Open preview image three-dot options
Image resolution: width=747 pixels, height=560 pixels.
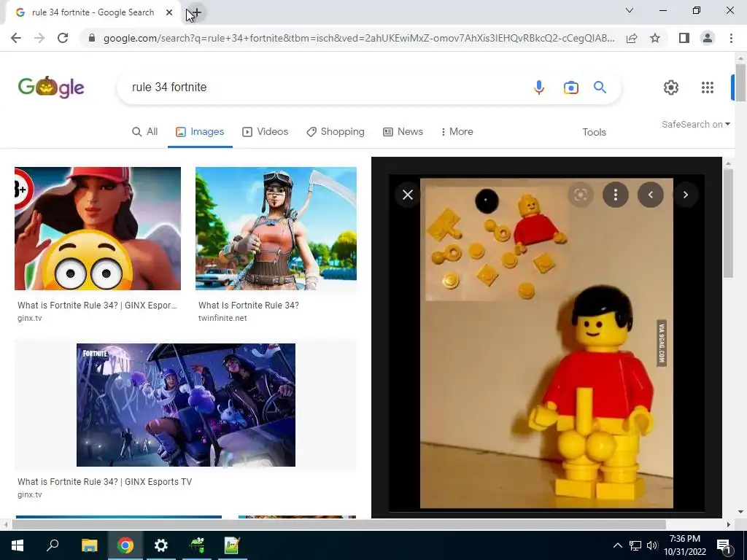coord(616,195)
